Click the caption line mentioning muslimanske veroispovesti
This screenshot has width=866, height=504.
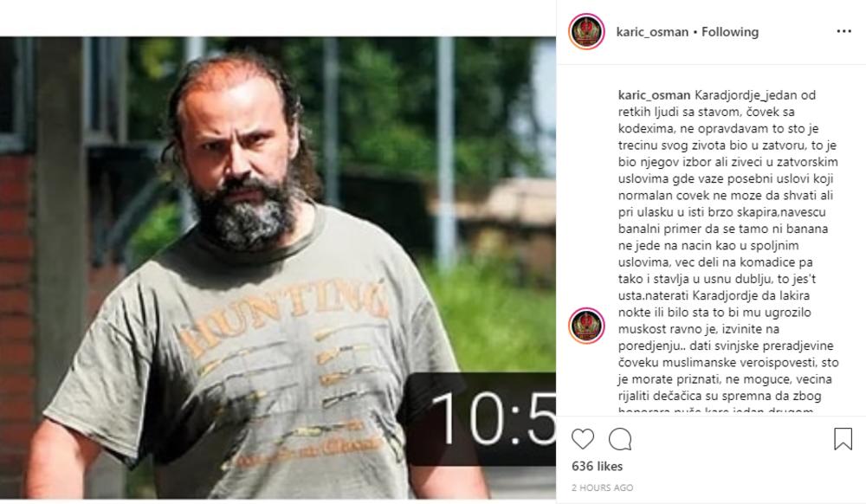coord(728,363)
